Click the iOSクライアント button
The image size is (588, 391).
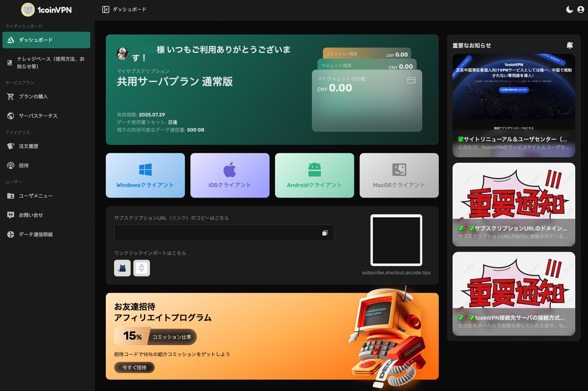click(x=230, y=175)
